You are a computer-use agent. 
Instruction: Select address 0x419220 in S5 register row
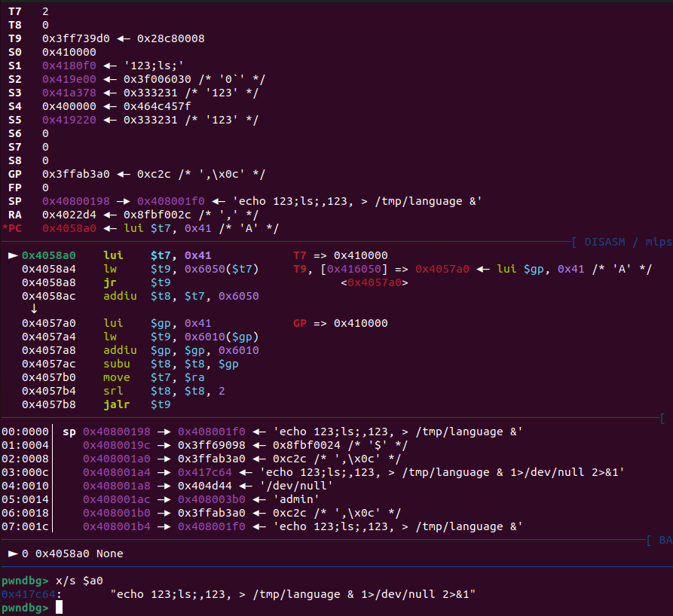tap(69, 120)
